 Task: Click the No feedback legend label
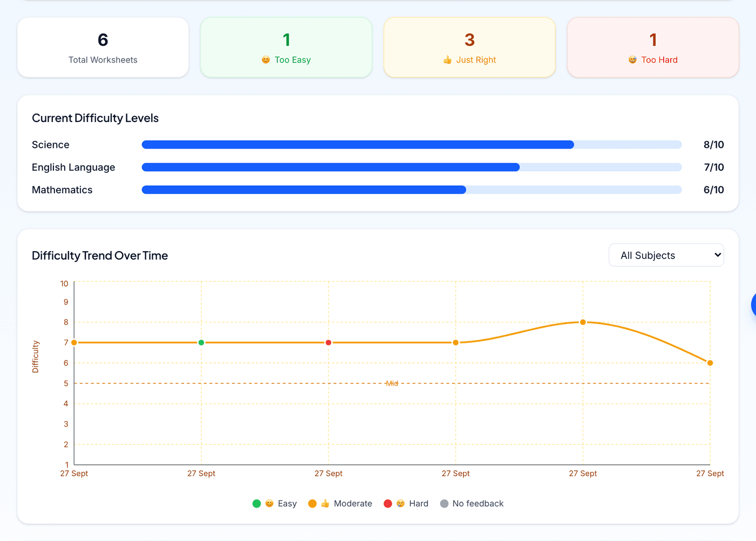tap(478, 504)
